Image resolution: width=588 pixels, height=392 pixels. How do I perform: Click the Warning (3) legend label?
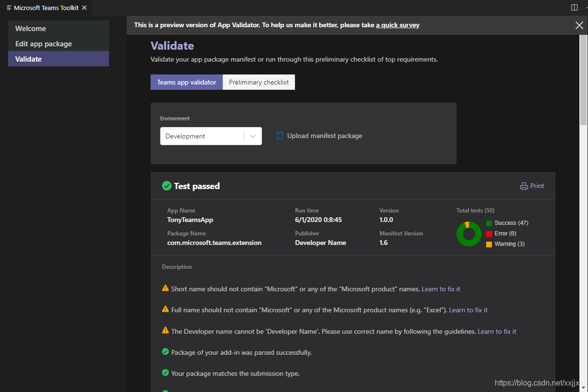pos(510,244)
